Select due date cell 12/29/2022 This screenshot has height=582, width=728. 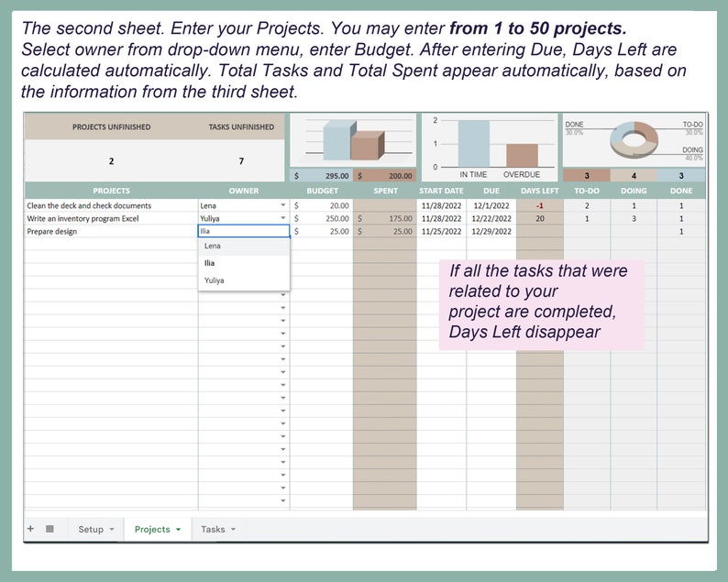click(x=491, y=231)
